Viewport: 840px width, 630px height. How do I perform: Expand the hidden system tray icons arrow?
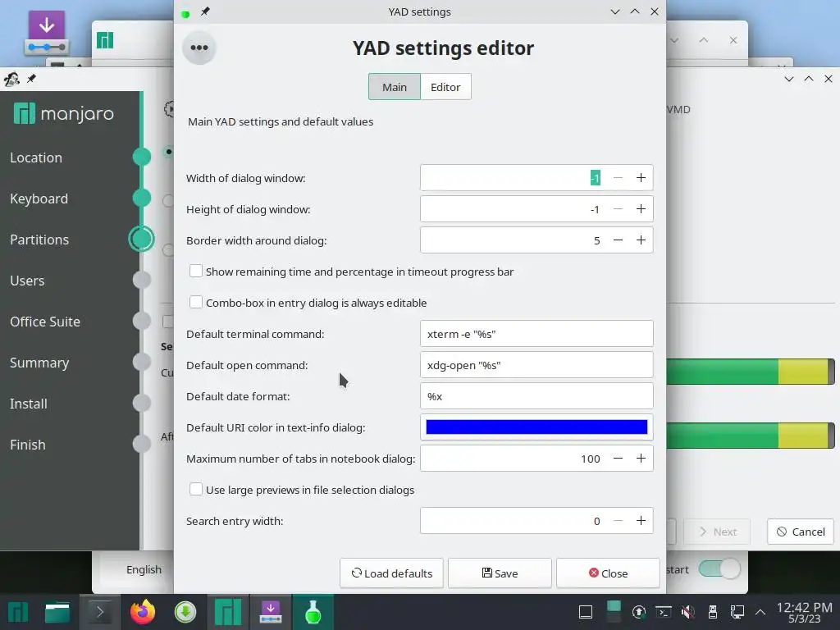pyautogui.click(x=760, y=612)
